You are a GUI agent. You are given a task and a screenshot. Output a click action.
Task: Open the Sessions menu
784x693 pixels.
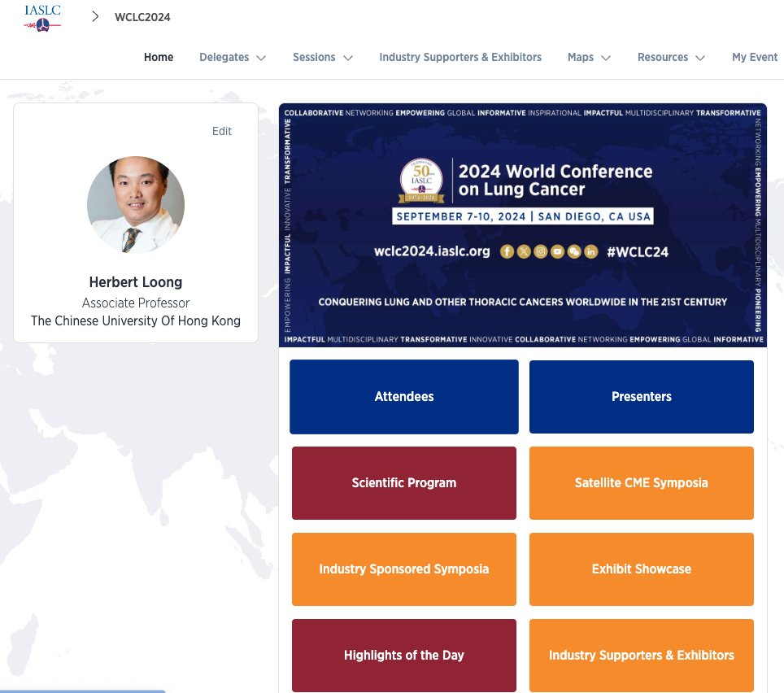pyautogui.click(x=314, y=57)
